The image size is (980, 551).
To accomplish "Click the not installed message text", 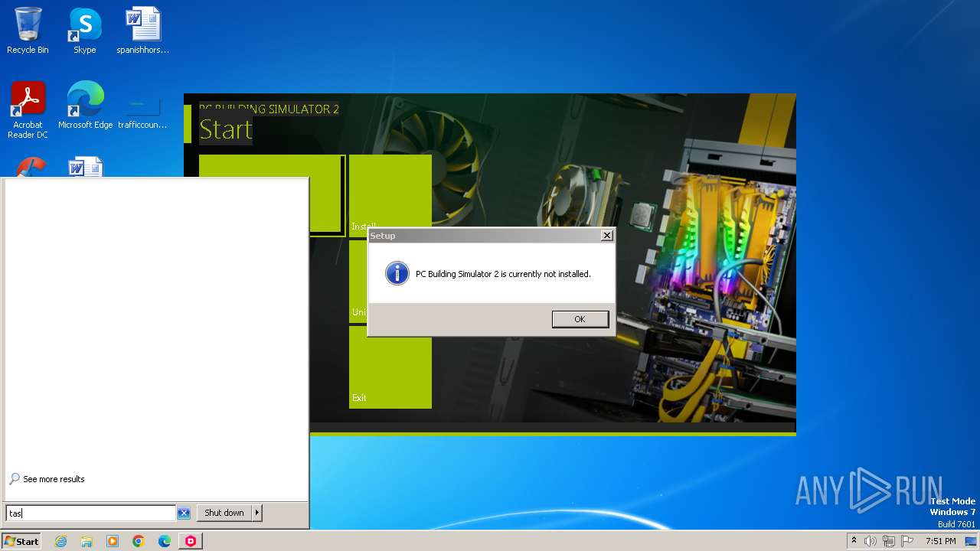I will [503, 274].
